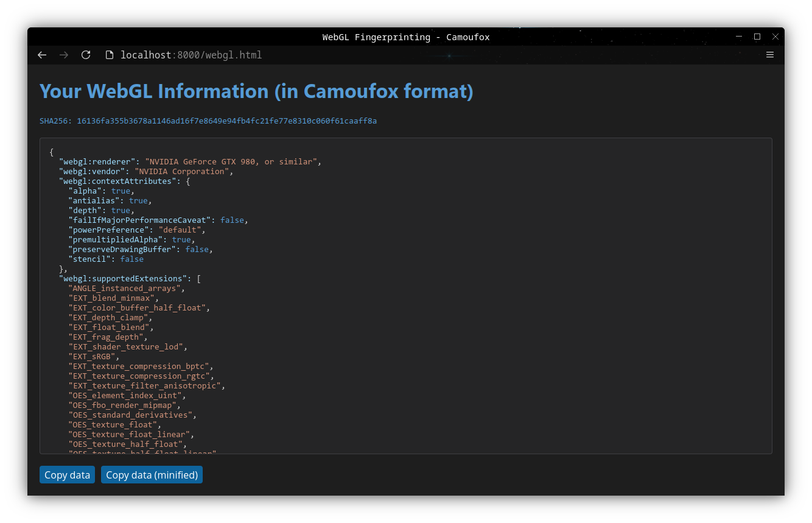Close the Camoufox window
812x523 pixels.
click(775, 37)
